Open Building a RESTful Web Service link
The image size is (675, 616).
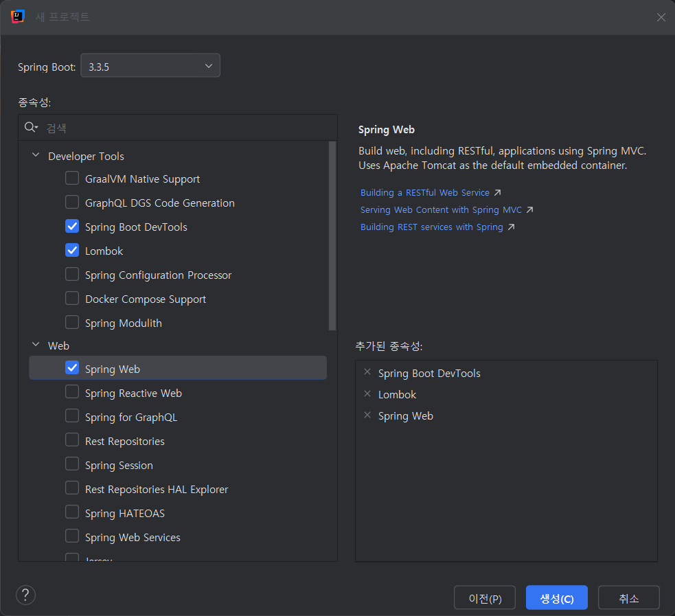point(425,193)
